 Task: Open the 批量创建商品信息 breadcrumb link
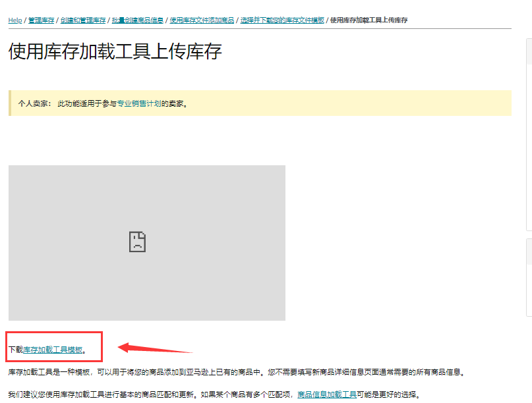tap(137, 20)
